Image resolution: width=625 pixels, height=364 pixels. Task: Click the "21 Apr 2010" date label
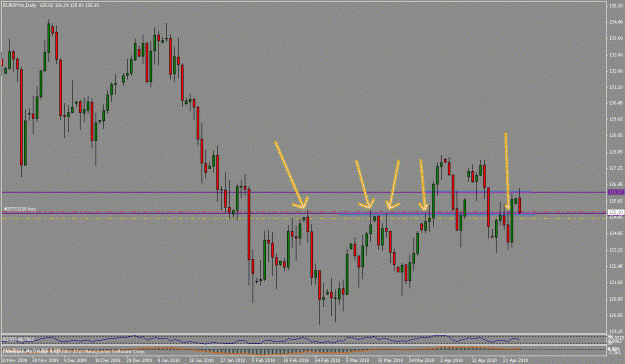[x=516, y=360]
